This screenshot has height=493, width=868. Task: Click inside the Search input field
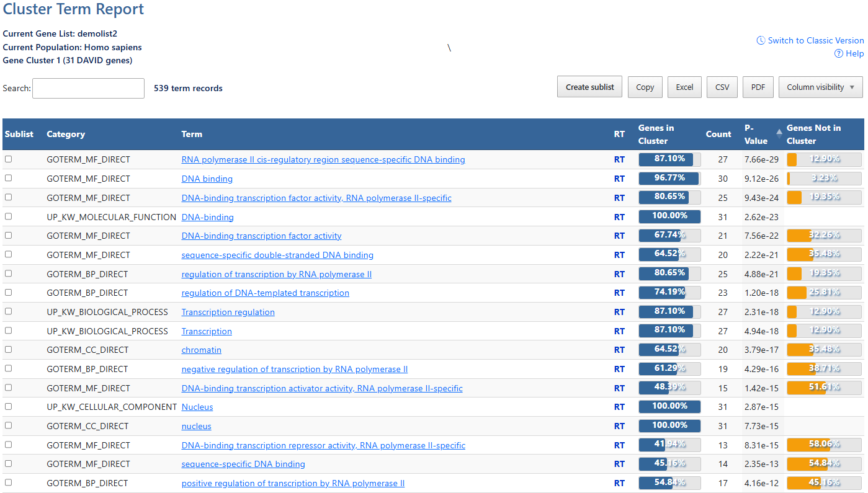pos(87,88)
